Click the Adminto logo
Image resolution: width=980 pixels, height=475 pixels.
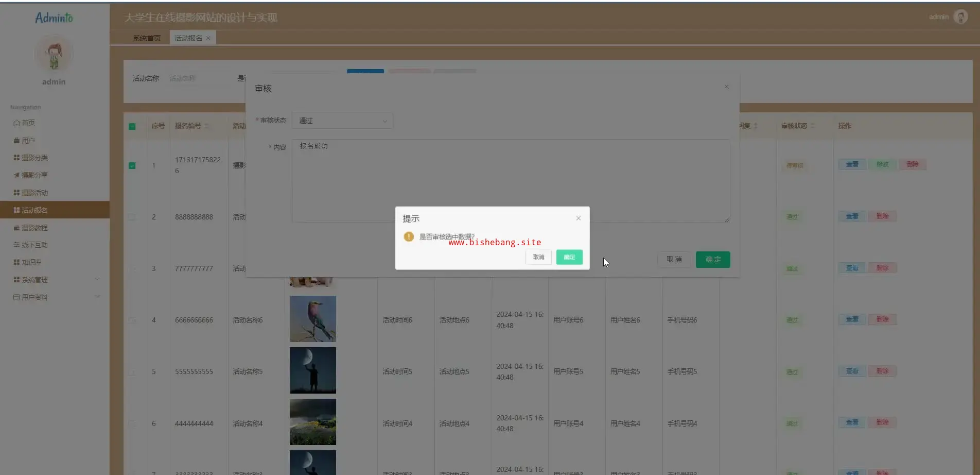tap(54, 18)
